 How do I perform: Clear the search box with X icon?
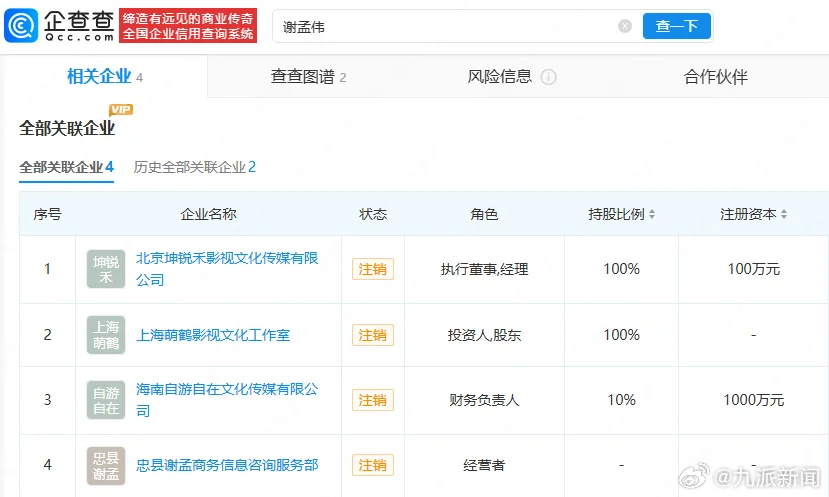[x=625, y=26]
